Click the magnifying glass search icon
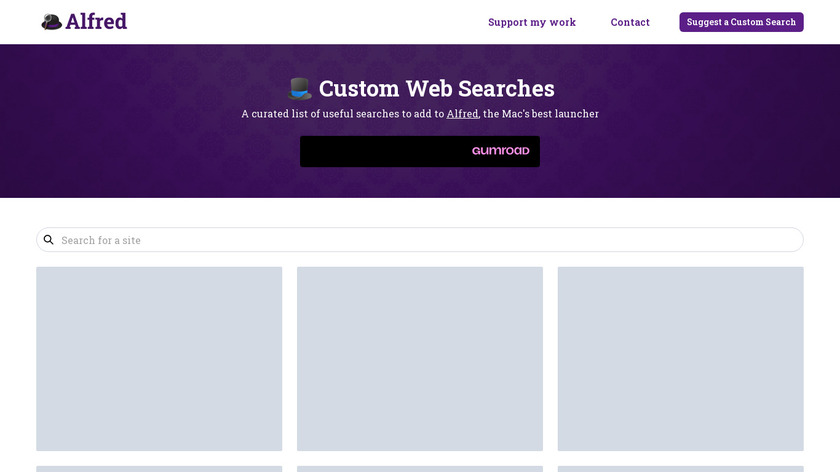 tap(48, 240)
